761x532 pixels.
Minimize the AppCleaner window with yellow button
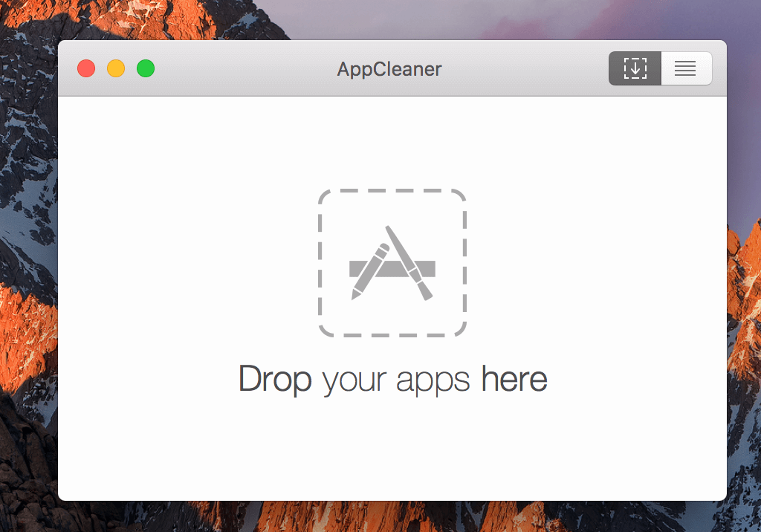click(116, 68)
